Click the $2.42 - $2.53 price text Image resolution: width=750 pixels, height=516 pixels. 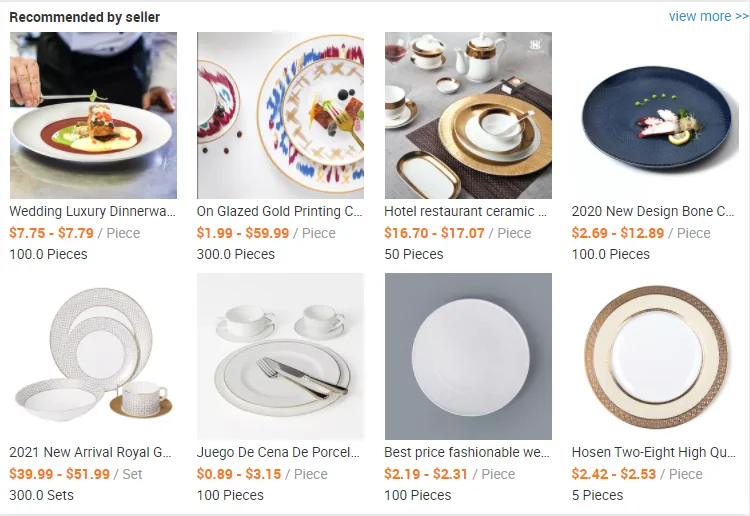pos(614,474)
